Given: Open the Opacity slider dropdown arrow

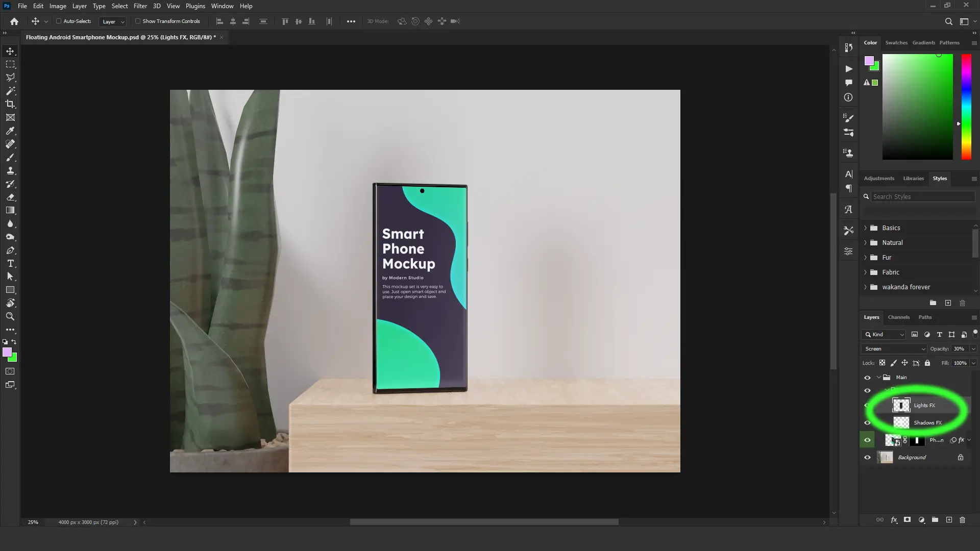Looking at the screenshot, I should point(973,349).
